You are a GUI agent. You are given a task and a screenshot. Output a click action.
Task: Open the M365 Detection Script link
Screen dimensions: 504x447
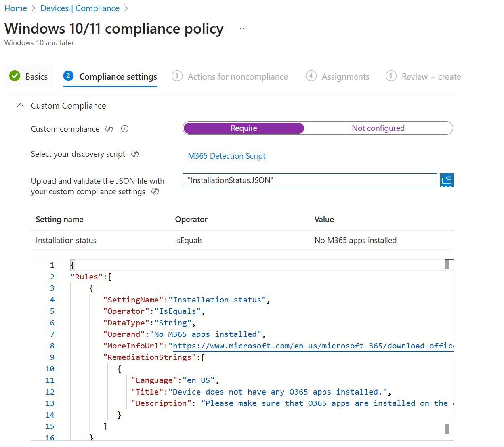click(x=227, y=156)
